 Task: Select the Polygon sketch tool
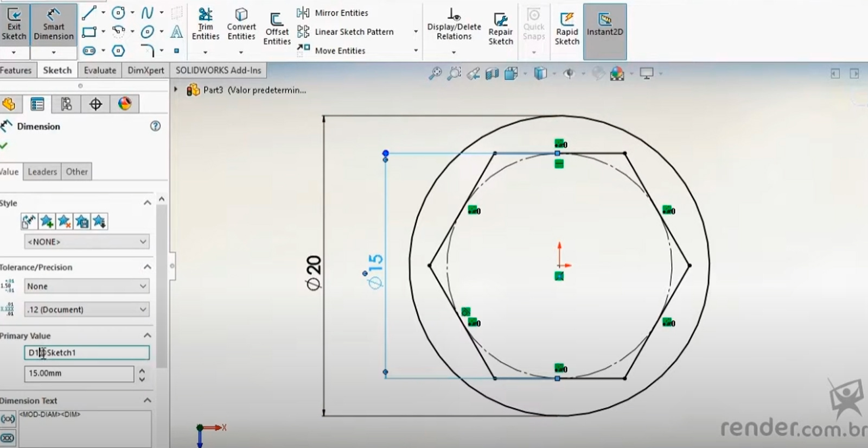[118, 51]
